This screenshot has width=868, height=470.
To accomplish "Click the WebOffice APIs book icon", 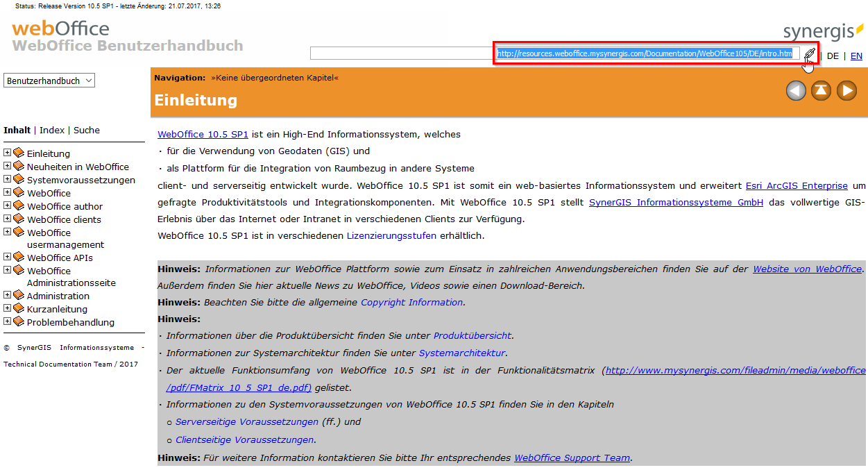I will 18,258.
